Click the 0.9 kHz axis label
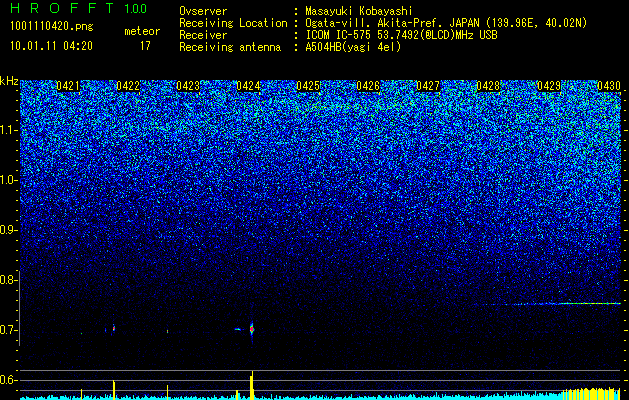The width and height of the screenshot is (629, 400). [8, 230]
